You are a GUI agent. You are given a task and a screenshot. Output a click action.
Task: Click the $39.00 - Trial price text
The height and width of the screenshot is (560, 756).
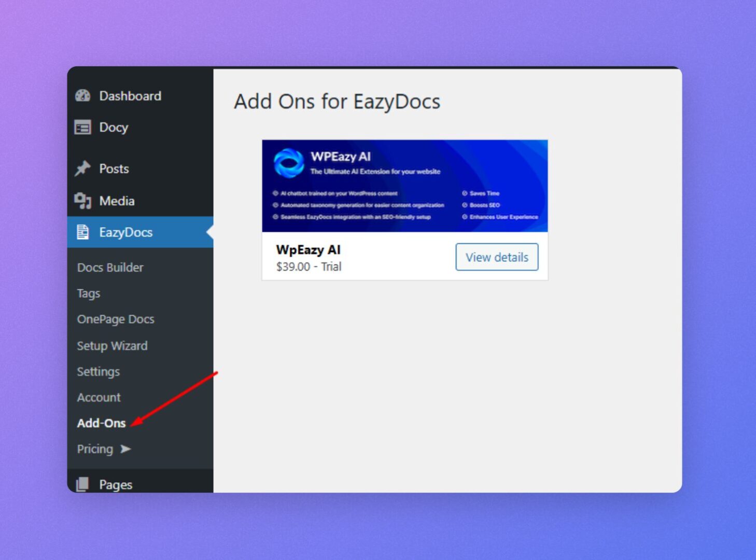(309, 267)
